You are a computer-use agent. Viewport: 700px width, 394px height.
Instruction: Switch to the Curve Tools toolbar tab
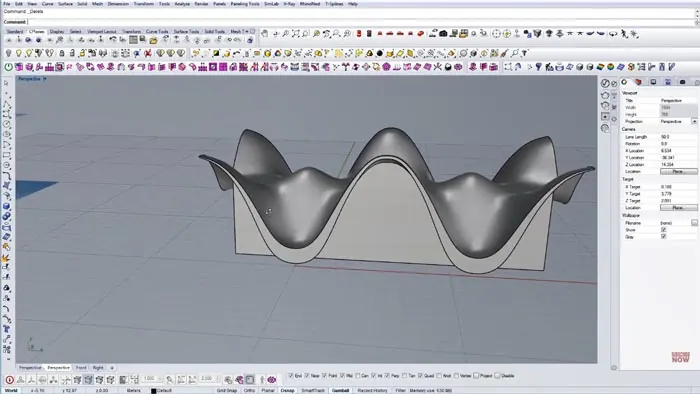[157, 32]
